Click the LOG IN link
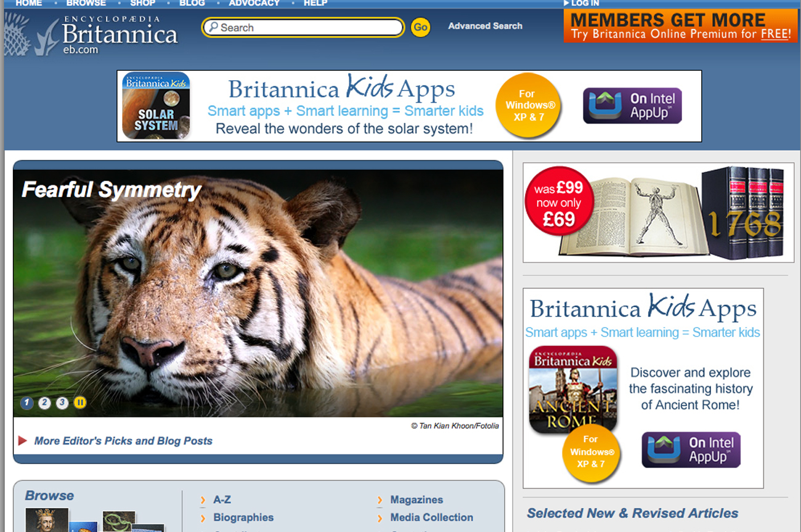801x532 pixels. 585,3
